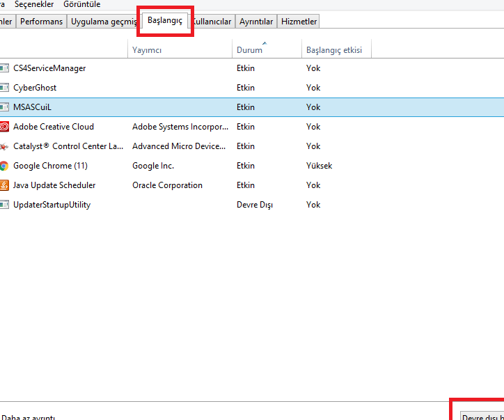Click publisher Advanced Micro Device...

pyautogui.click(x=179, y=146)
